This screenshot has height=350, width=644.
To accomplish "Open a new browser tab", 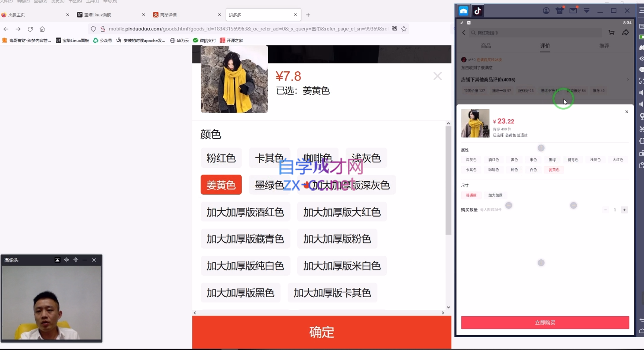I will pyautogui.click(x=308, y=15).
